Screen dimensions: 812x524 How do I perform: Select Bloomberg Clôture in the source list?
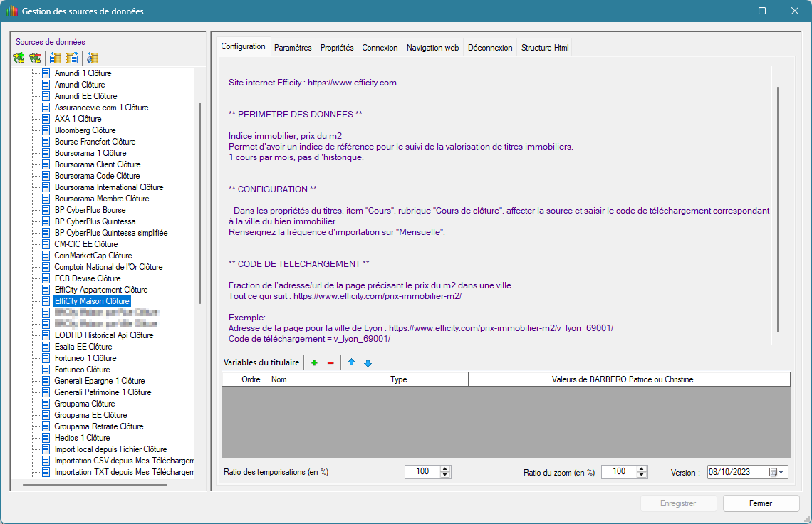click(x=85, y=130)
